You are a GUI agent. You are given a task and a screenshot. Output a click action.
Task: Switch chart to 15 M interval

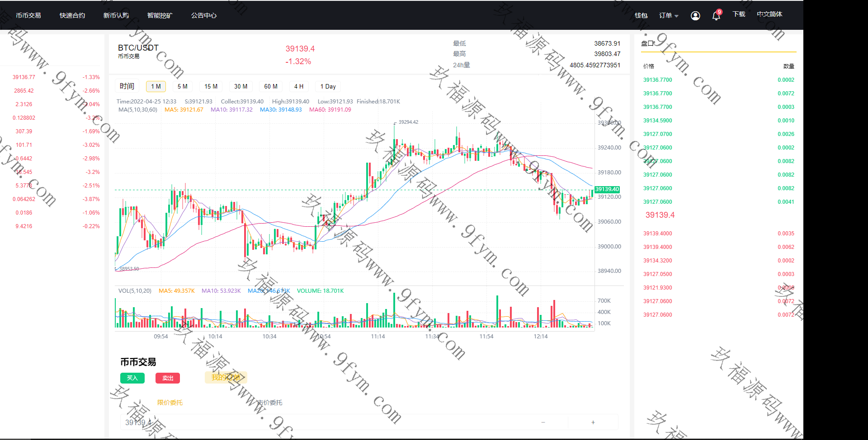(x=211, y=86)
